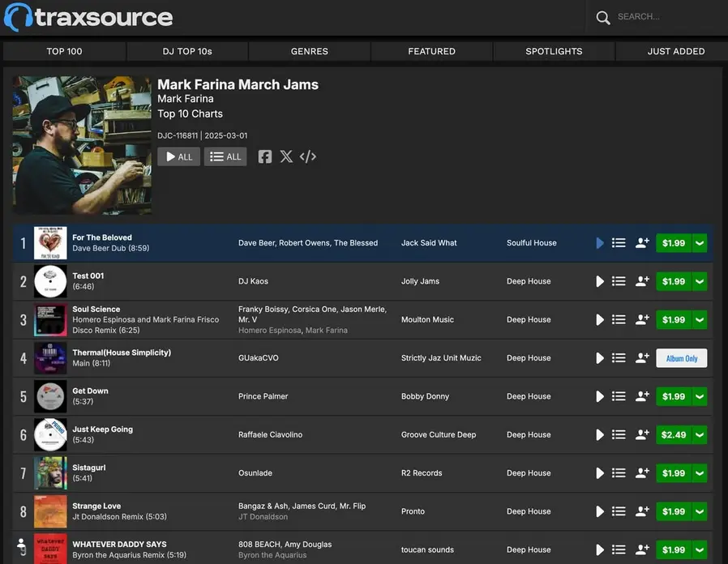Add Thermal(House Simplicity) to queue list
Viewport: 728px width, 564px height.
619,358
